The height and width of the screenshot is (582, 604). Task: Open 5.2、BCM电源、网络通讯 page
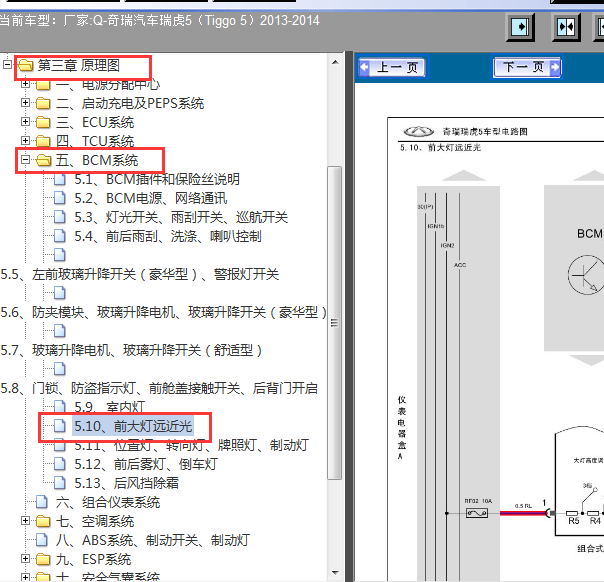151,198
